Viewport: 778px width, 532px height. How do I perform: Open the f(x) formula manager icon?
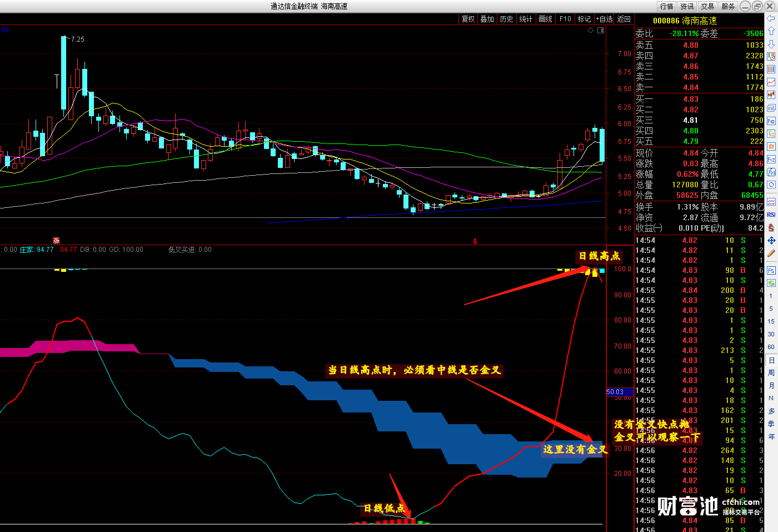tap(771, 172)
